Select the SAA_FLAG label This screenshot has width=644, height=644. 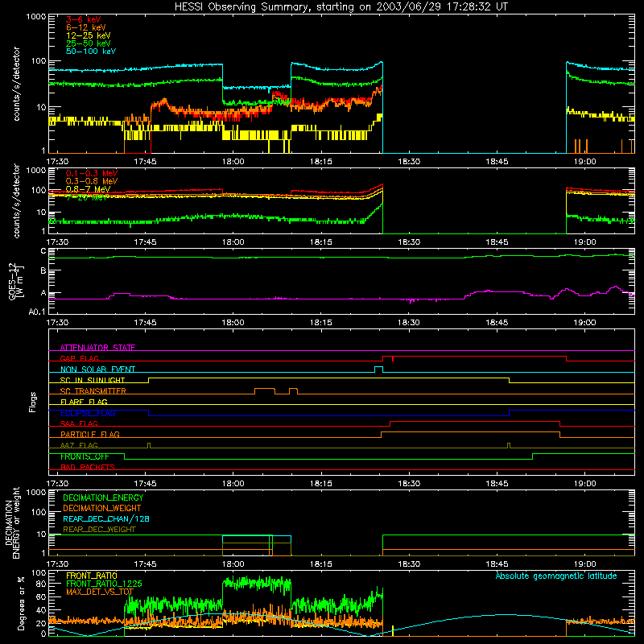tap(79, 423)
